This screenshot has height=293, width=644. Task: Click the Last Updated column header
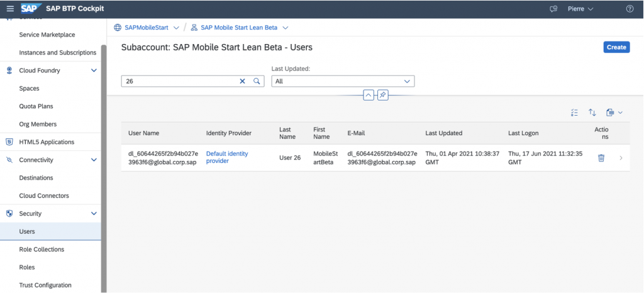point(444,133)
